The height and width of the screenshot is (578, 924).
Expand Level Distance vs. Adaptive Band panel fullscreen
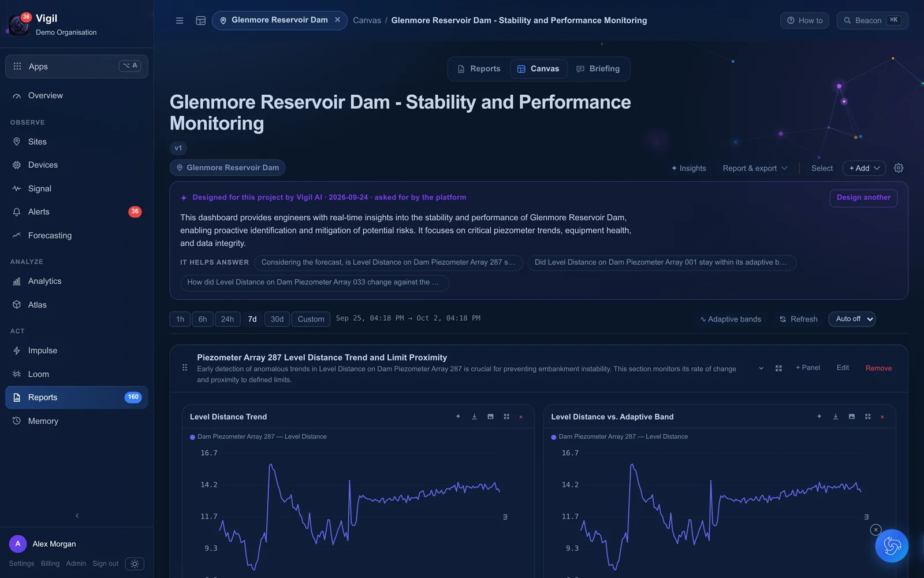point(867,417)
